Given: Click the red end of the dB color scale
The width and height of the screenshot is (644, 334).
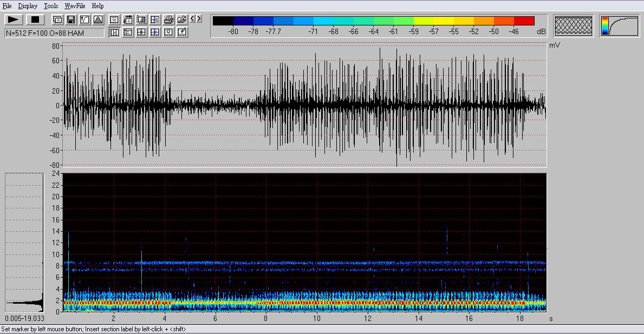Looking at the screenshot, I should coord(524,21).
